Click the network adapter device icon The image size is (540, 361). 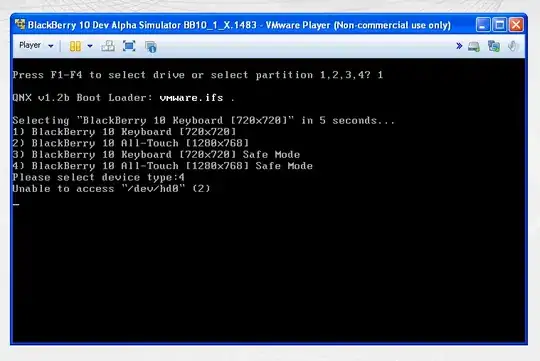click(494, 46)
